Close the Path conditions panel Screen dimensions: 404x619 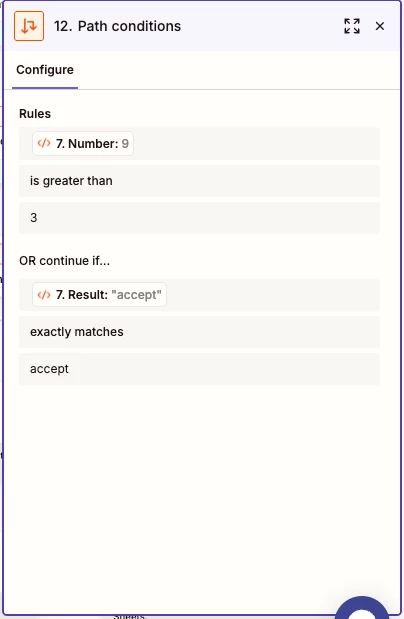380,26
